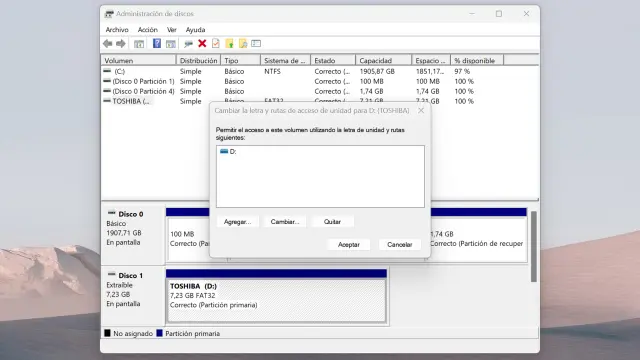Click the folder with green arrow icon

229,43
